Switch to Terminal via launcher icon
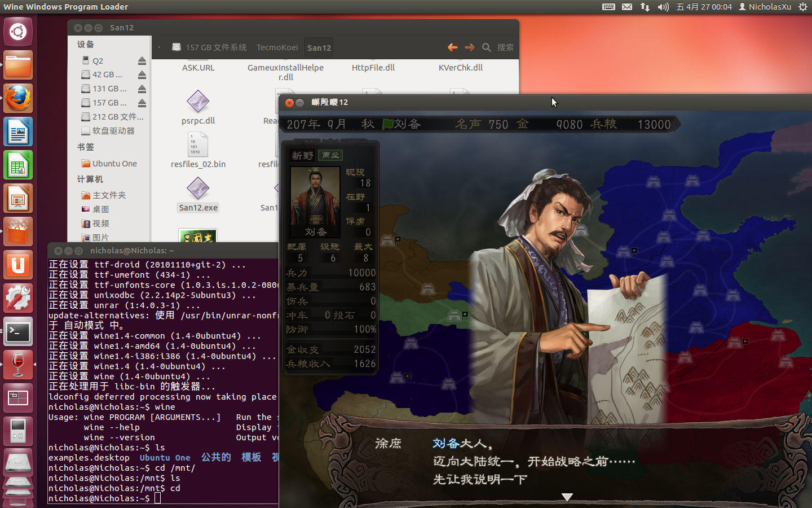 pos(18,332)
